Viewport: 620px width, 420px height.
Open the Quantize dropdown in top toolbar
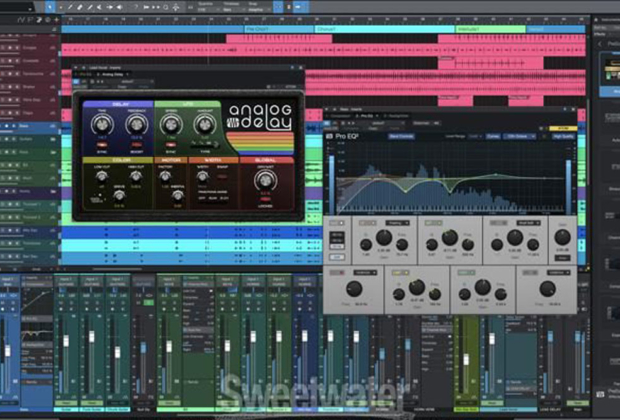[x=207, y=7]
